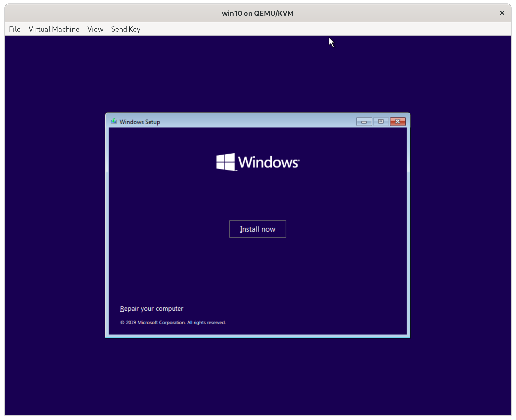Click the win10 on QEMU/KVM title bar

258,13
